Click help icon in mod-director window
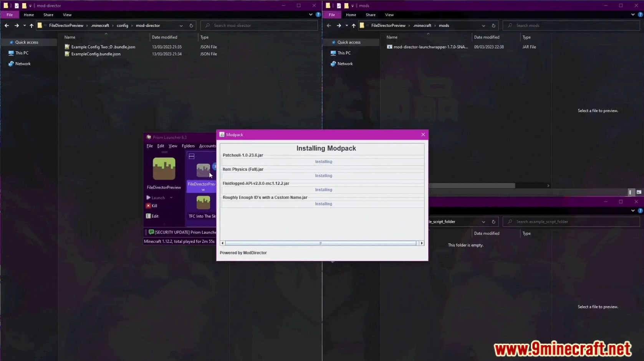Image resolution: width=644 pixels, height=361 pixels. tap(318, 15)
